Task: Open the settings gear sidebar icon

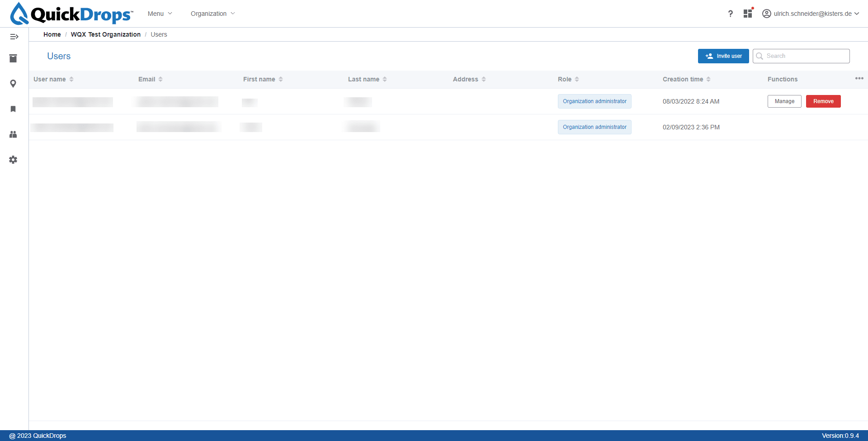Action: tap(13, 160)
